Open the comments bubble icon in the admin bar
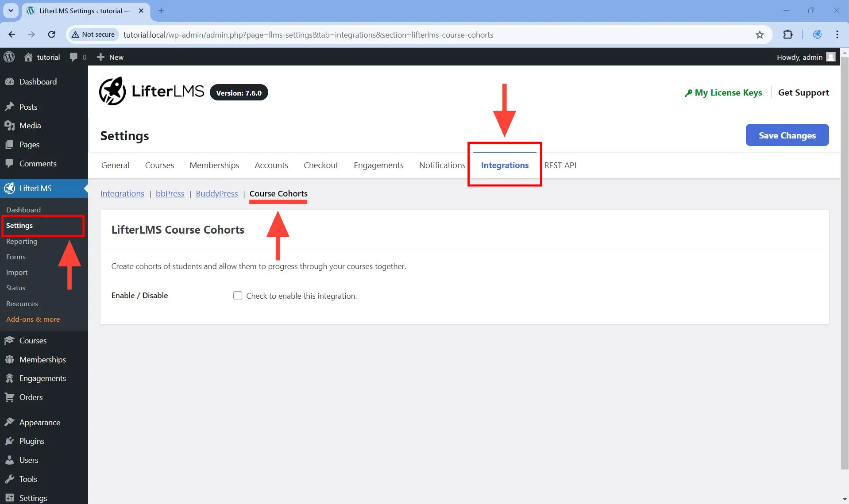Viewport: 849px width, 504px height. tap(73, 57)
